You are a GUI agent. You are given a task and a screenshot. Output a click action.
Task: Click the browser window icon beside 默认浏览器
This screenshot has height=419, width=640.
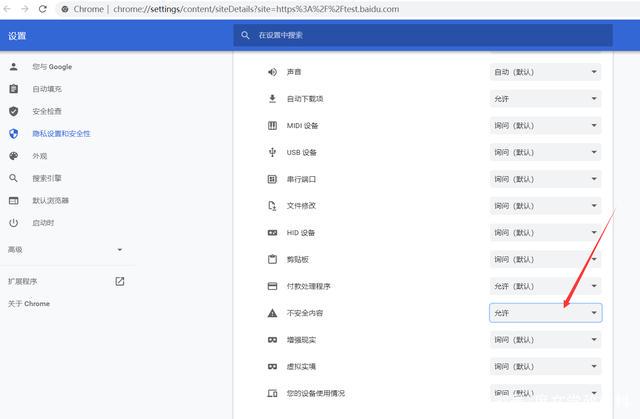(13, 200)
